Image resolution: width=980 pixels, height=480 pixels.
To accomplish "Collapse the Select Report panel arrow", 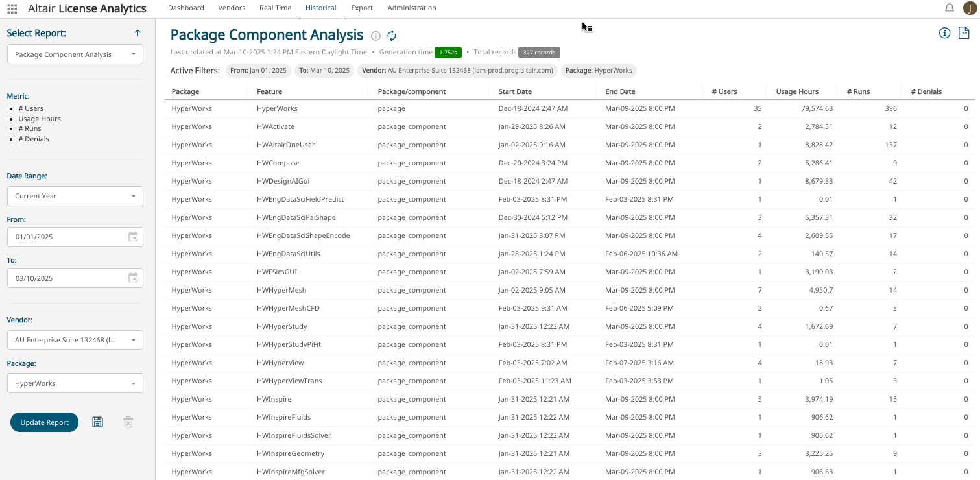I will (x=137, y=33).
